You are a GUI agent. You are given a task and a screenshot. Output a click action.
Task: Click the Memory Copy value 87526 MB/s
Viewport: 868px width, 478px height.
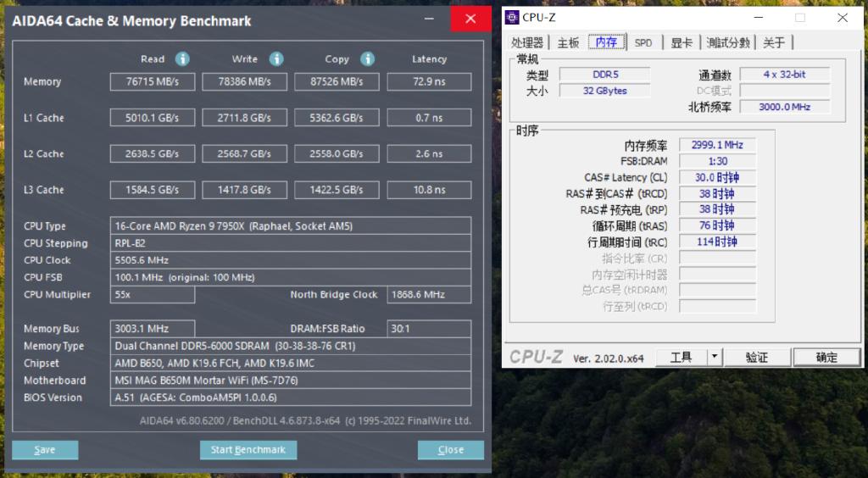[x=337, y=82]
